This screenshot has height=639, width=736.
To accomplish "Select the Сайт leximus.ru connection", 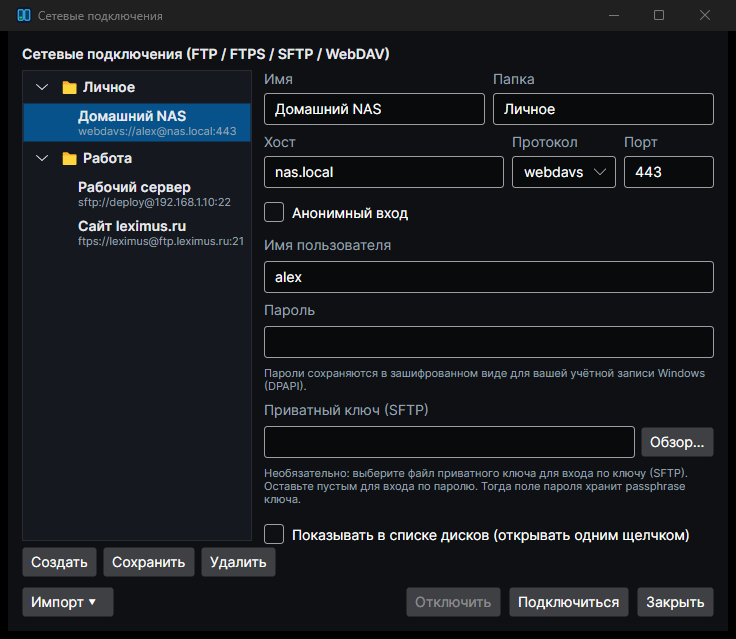I will 137,233.
